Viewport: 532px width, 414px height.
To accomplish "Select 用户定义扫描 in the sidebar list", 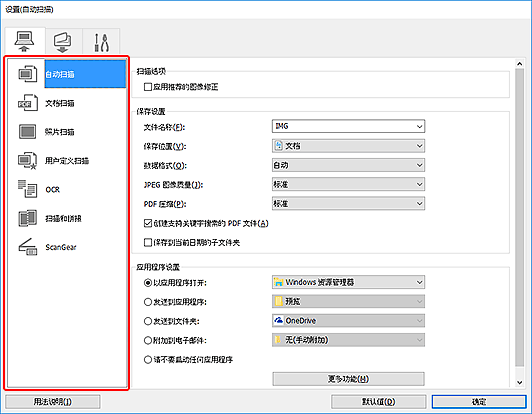I will (x=67, y=161).
